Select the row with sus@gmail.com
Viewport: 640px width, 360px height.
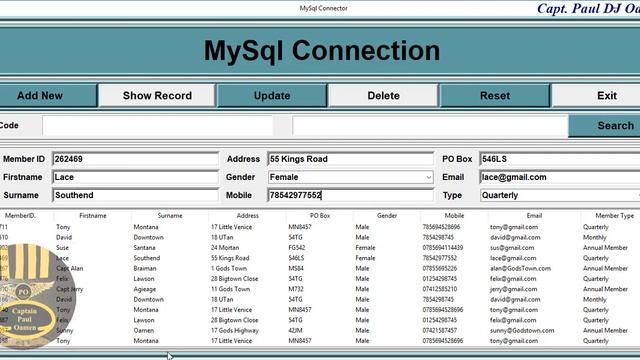click(320, 248)
